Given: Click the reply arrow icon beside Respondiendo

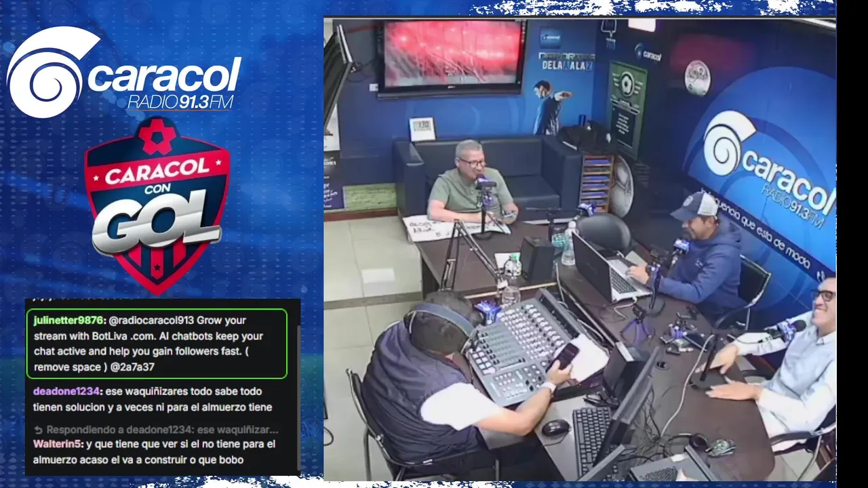Looking at the screenshot, I should point(39,430).
